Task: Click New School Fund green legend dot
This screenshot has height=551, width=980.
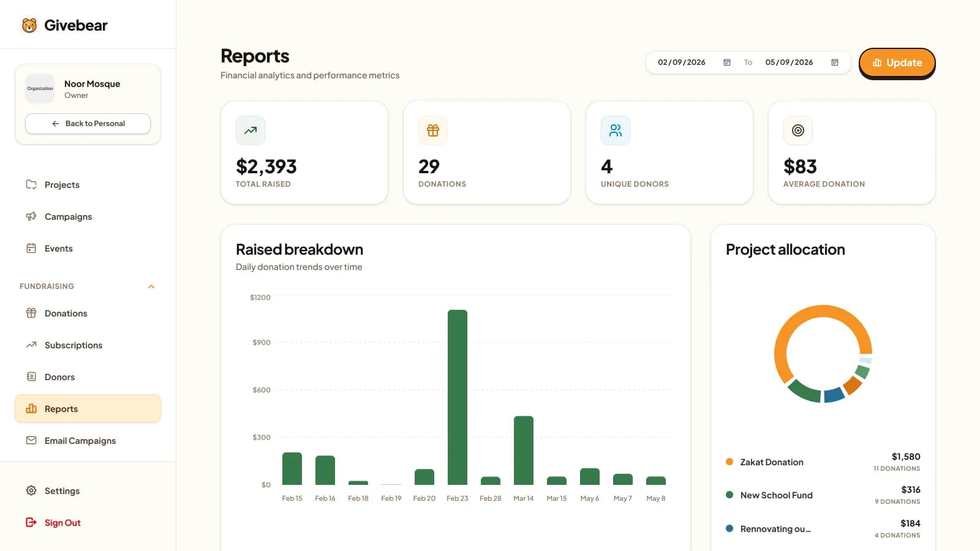Action: point(729,495)
